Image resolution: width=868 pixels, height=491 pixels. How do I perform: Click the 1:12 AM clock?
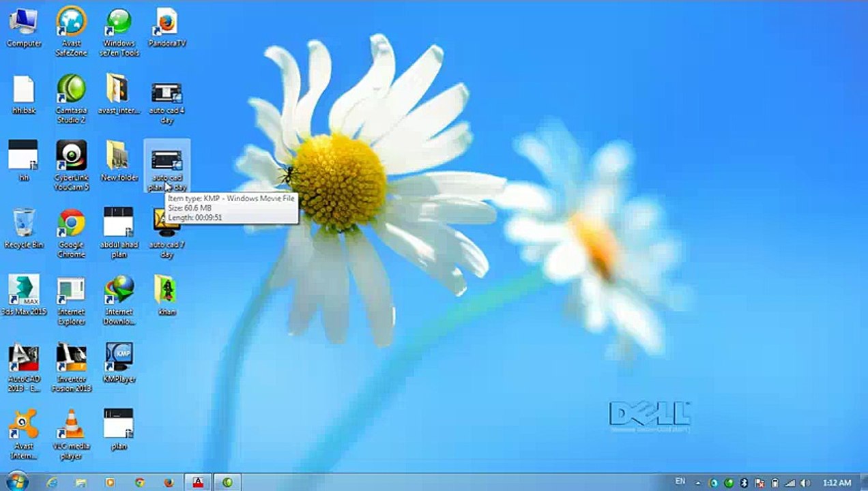click(x=837, y=483)
